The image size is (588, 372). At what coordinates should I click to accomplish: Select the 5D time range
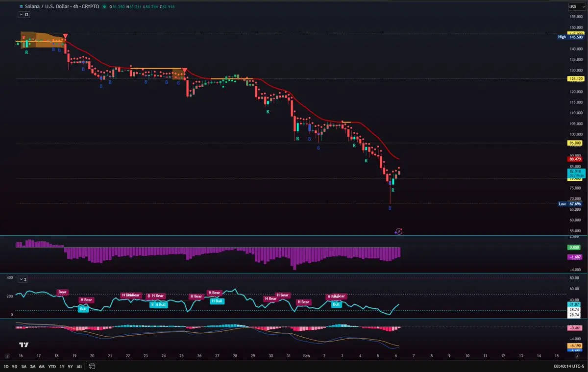pyautogui.click(x=15, y=366)
